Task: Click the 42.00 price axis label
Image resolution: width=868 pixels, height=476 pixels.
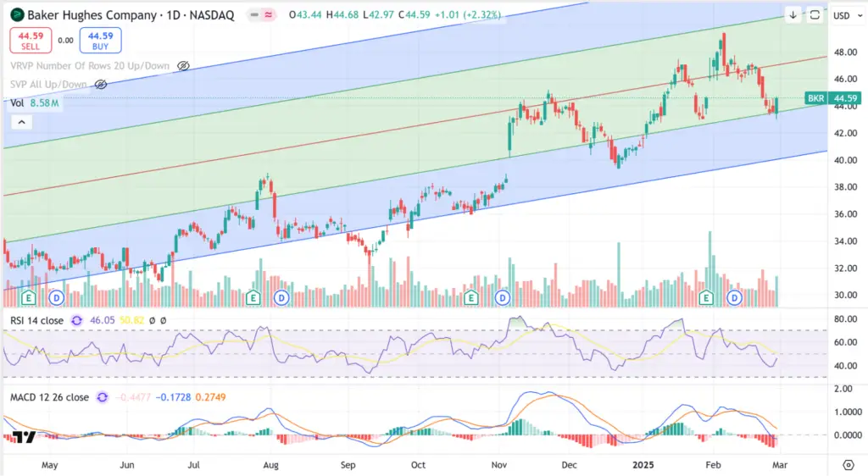Action: pyautogui.click(x=845, y=133)
